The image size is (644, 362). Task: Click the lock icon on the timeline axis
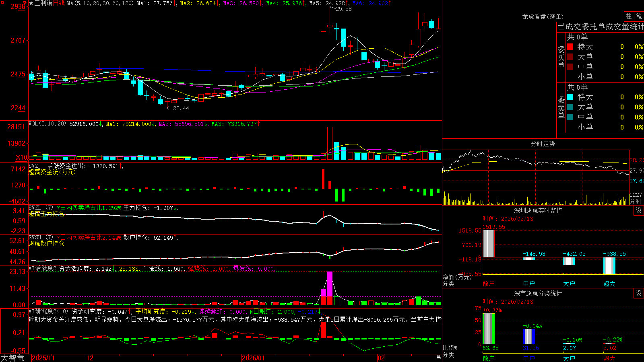click(x=439, y=357)
